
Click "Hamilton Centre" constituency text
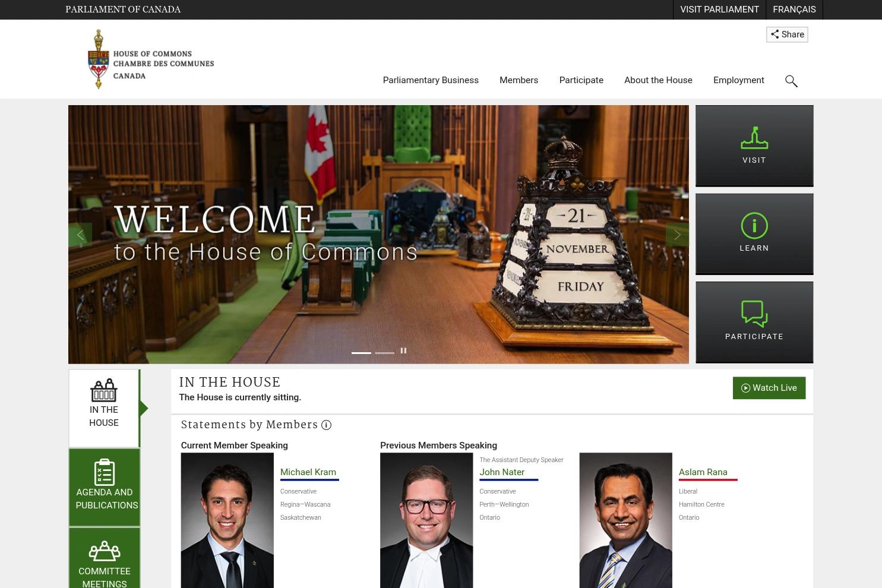[701, 504]
